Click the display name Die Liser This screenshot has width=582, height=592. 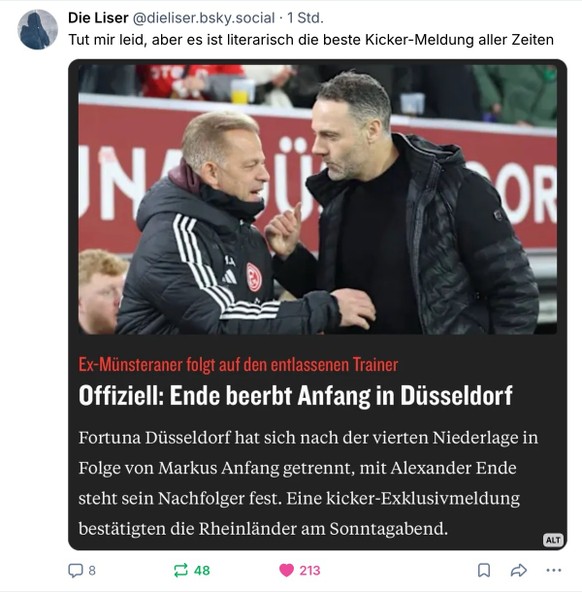(98, 18)
